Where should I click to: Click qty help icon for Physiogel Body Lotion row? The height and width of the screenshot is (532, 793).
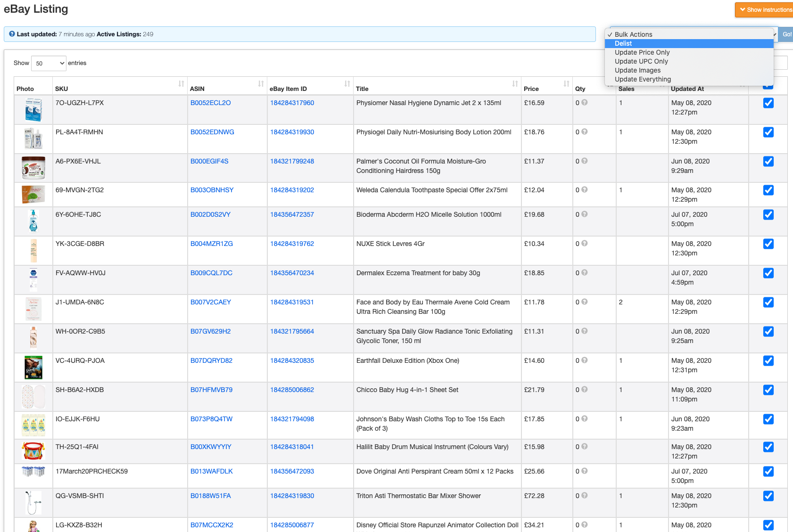click(x=585, y=131)
